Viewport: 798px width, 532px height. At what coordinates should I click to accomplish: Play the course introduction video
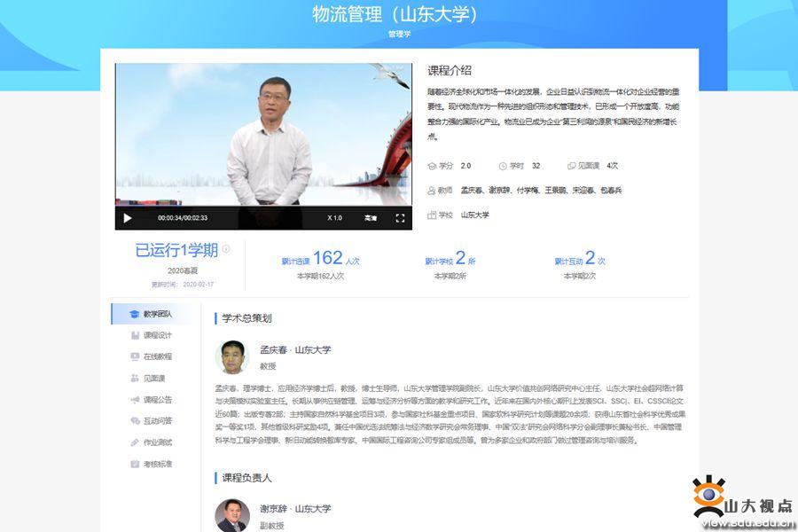[128, 218]
